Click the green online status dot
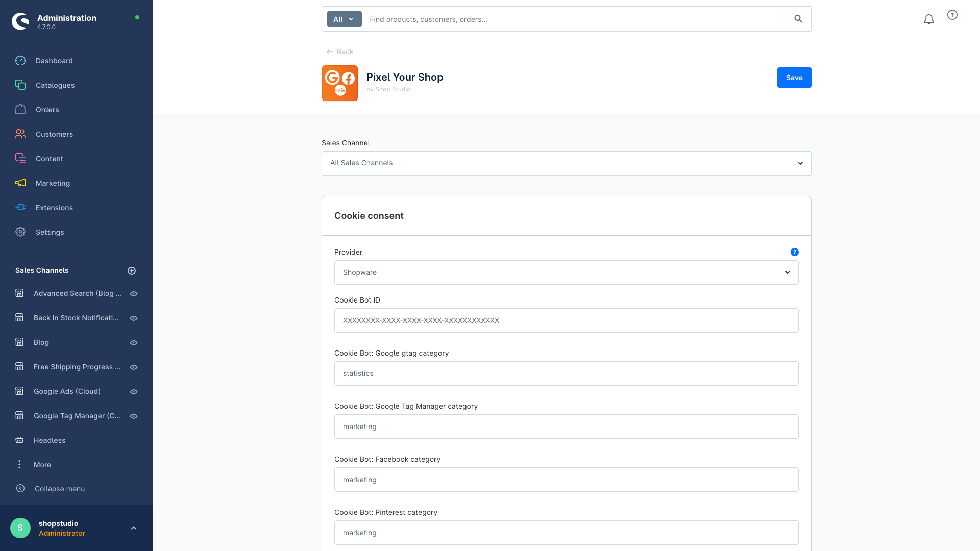980x551 pixels. tap(137, 17)
